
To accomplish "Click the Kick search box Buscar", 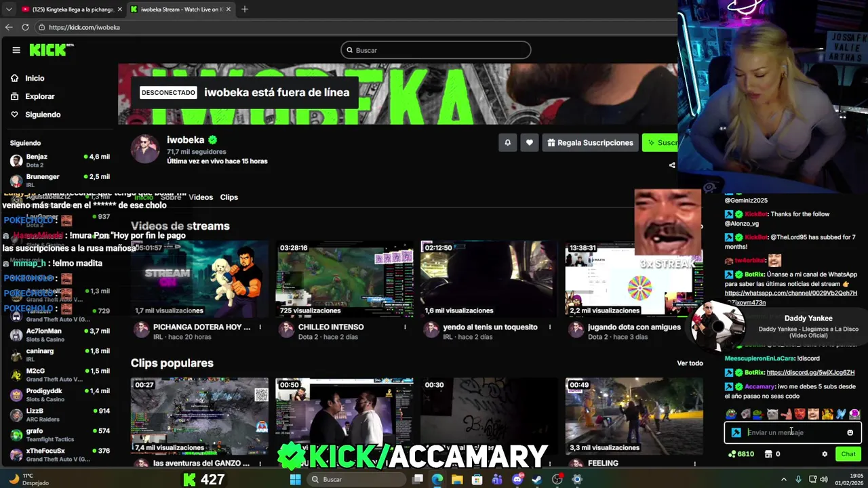I will pos(436,50).
